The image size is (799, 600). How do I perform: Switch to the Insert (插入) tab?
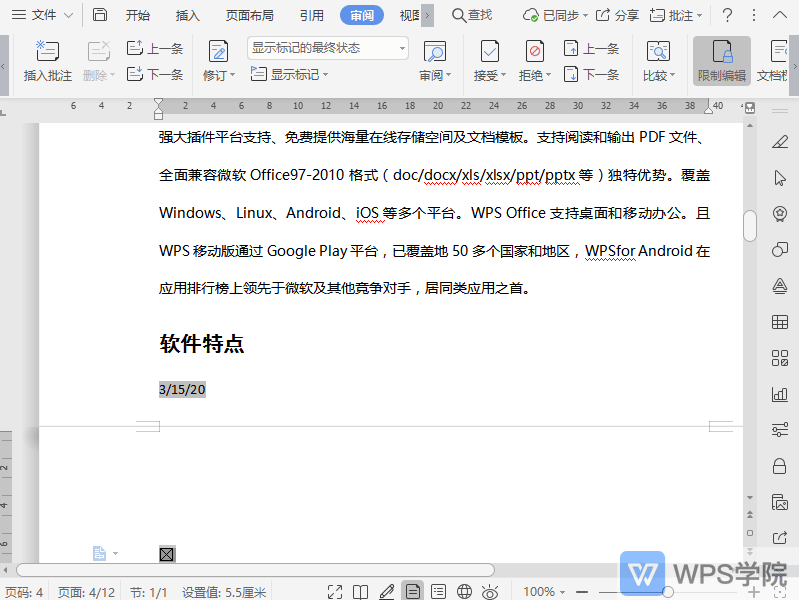point(187,15)
